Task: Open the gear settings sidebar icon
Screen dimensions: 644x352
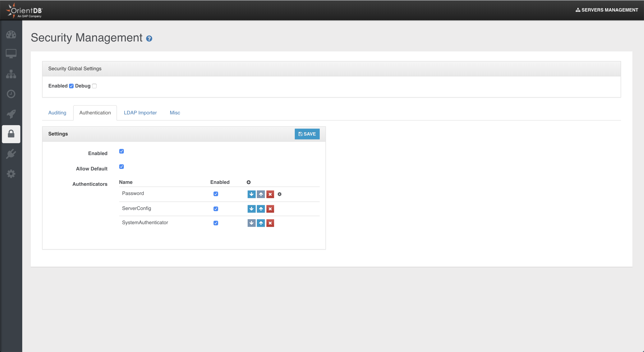Action: 11,174
